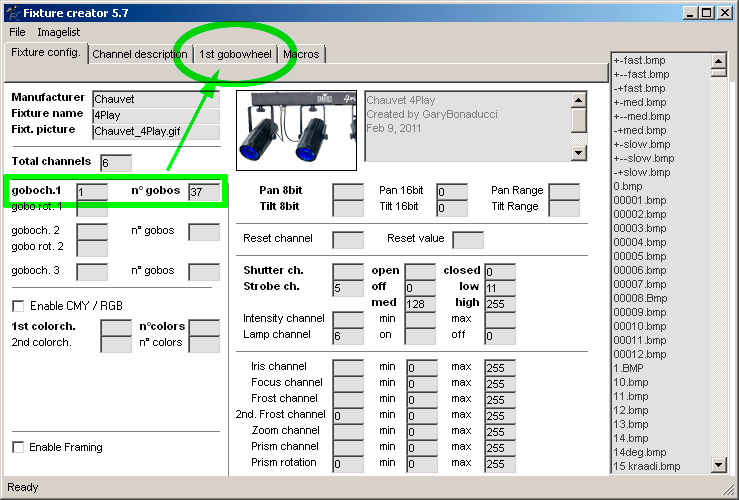Select 00008.Bmp in the image list
This screenshot has width=739, height=500.
tap(640, 298)
